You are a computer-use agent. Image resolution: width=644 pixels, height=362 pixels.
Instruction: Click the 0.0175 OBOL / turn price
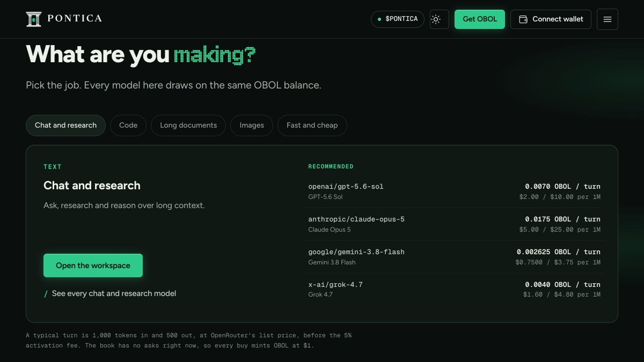[562, 219]
